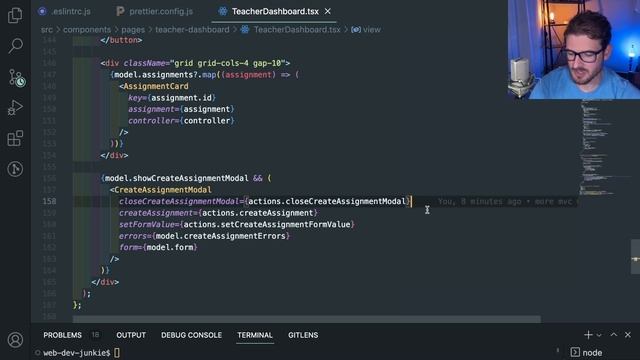Open the DEBUG CONSOLE panel tab
Viewport: 640px width, 360px height.
tap(191, 335)
